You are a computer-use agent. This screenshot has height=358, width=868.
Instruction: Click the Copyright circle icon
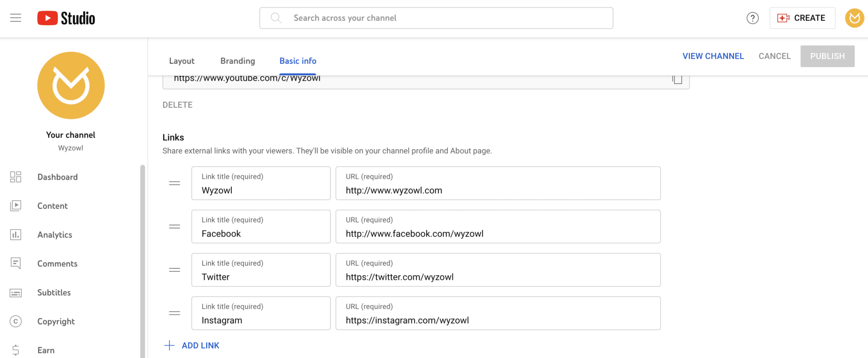[16, 322]
